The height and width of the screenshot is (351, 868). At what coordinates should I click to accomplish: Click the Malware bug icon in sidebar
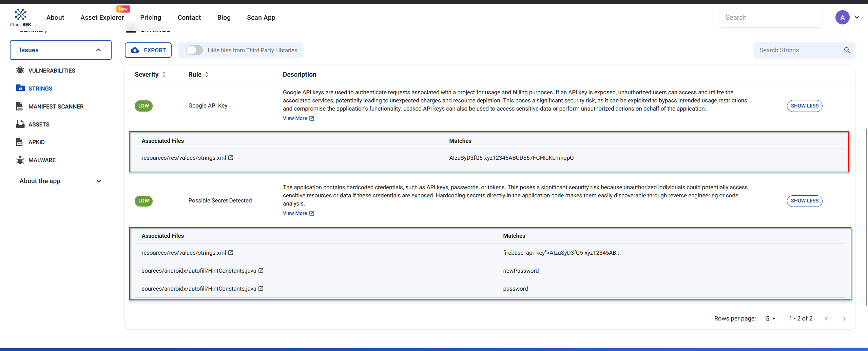20,160
